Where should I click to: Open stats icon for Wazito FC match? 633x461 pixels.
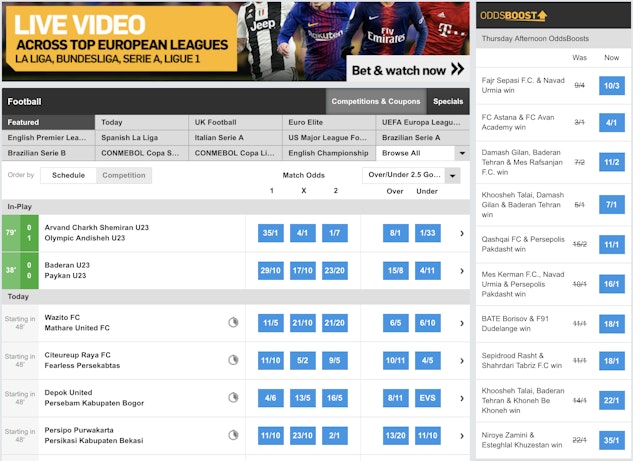point(233,323)
